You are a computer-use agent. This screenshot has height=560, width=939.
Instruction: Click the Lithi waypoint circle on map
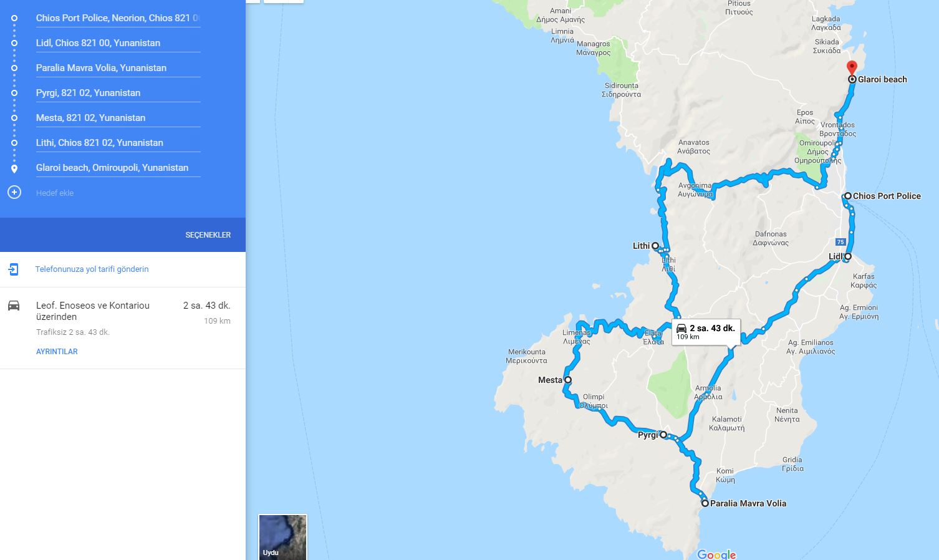pyautogui.click(x=655, y=246)
